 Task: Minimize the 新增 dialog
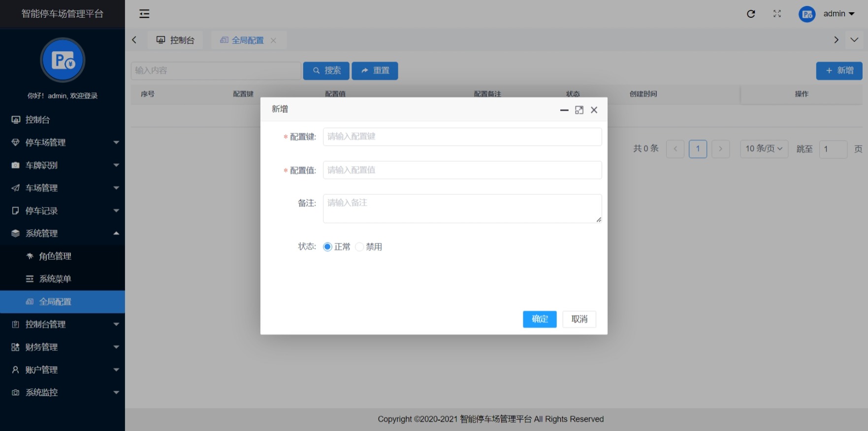pos(564,110)
